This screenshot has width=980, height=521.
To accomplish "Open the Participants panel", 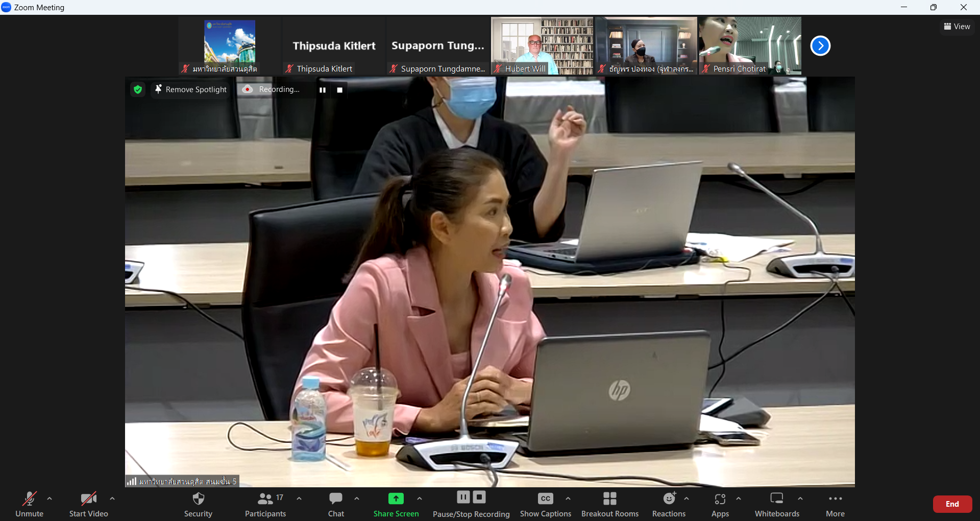I will (x=265, y=499).
